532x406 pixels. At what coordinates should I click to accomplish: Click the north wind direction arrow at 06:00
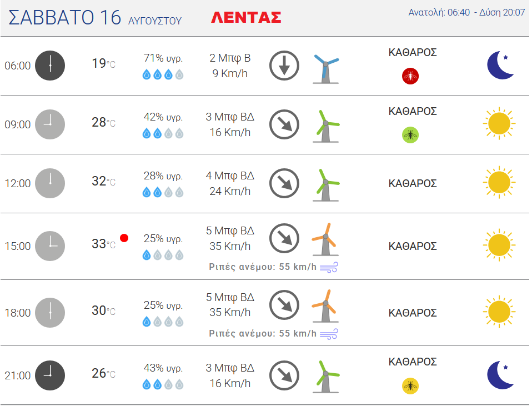click(284, 66)
